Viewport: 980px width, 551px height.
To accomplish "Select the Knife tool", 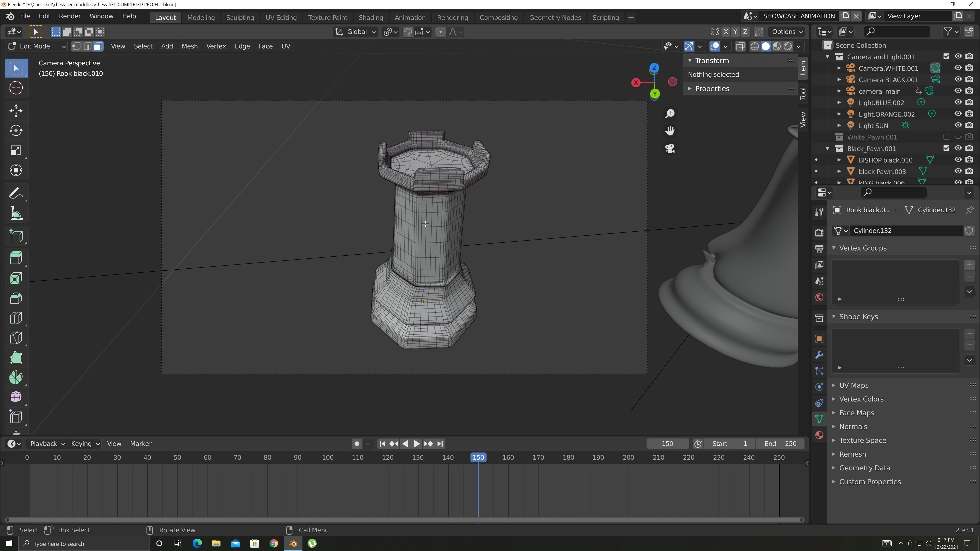I will click(x=16, y=337).
